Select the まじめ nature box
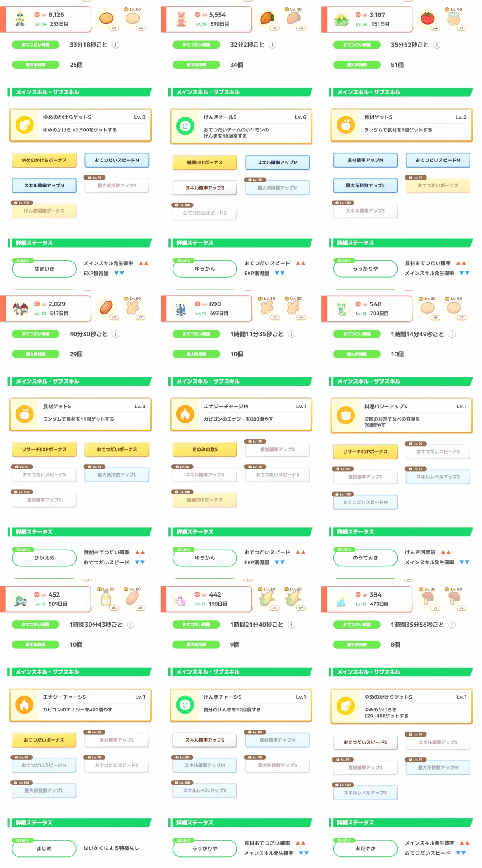Screen dimensions: 482x868 click(x=44, y=848)
